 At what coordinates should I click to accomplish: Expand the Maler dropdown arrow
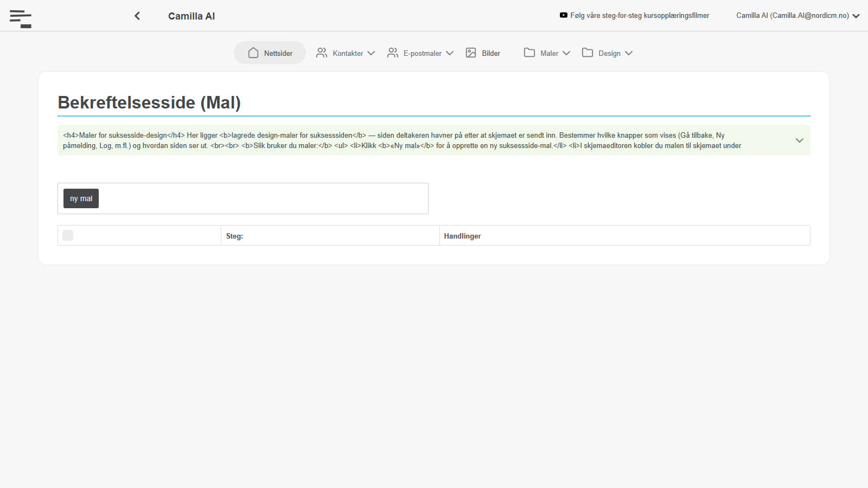[x=566, y=53]
